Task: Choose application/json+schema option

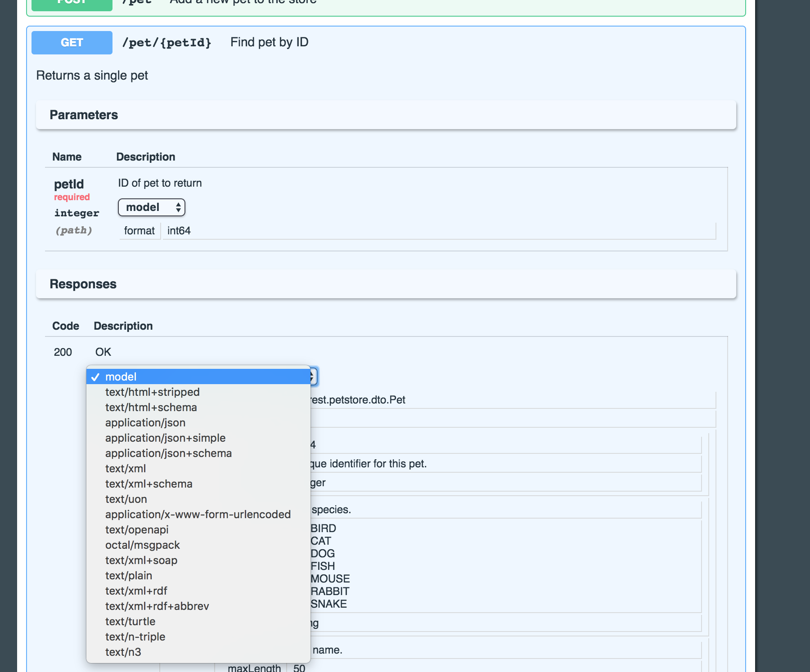Action: click(168, 453)
